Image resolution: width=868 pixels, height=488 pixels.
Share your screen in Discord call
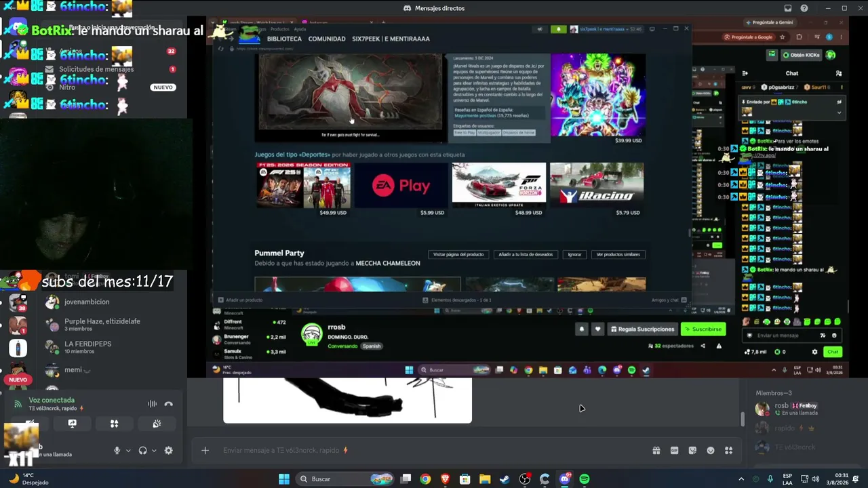72,424
